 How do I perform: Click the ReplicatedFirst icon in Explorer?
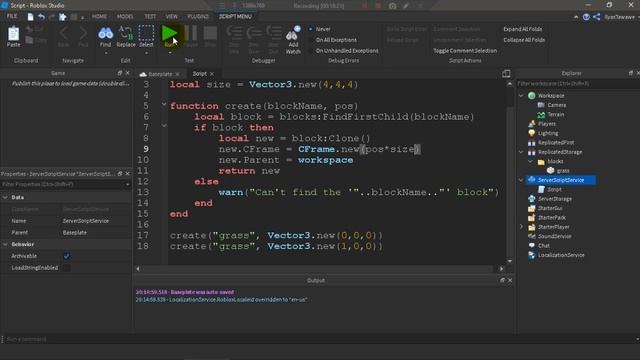click(x=531, y=142)
